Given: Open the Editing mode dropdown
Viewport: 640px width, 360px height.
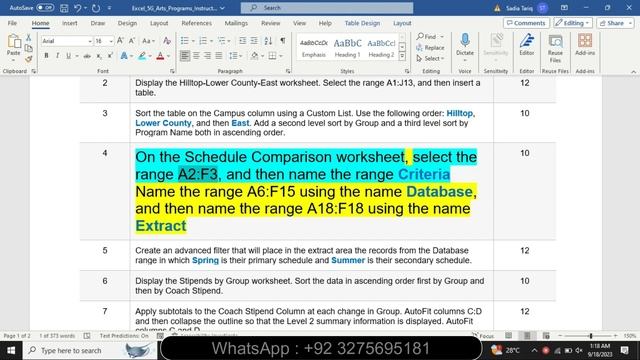Looking at the screenshot, I should pyautogui.click(x=573, y=23).
